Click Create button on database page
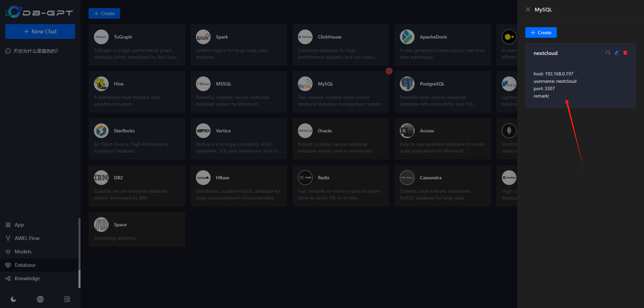The height and width of the screenshot is (308, 644). coord(104,13)
